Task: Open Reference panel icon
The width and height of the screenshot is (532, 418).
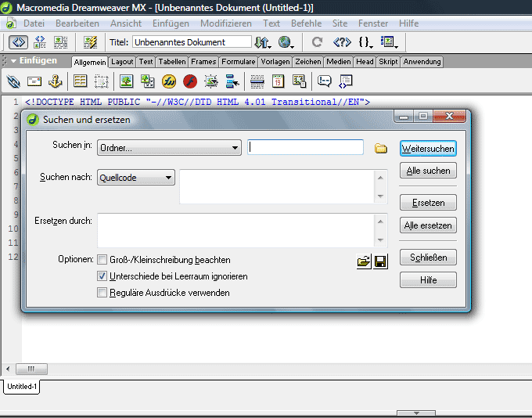Action: 342,42
